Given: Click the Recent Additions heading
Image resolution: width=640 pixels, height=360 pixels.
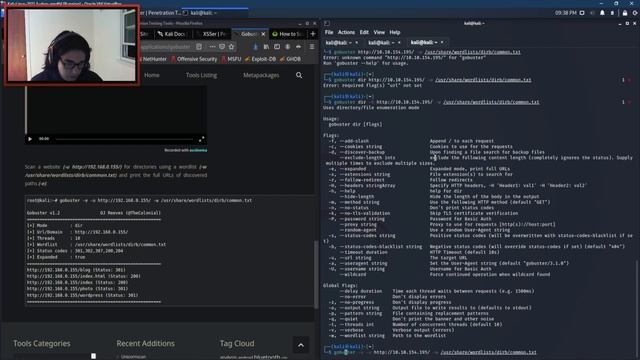Looking at the screenshot, I should coord(145,344).
